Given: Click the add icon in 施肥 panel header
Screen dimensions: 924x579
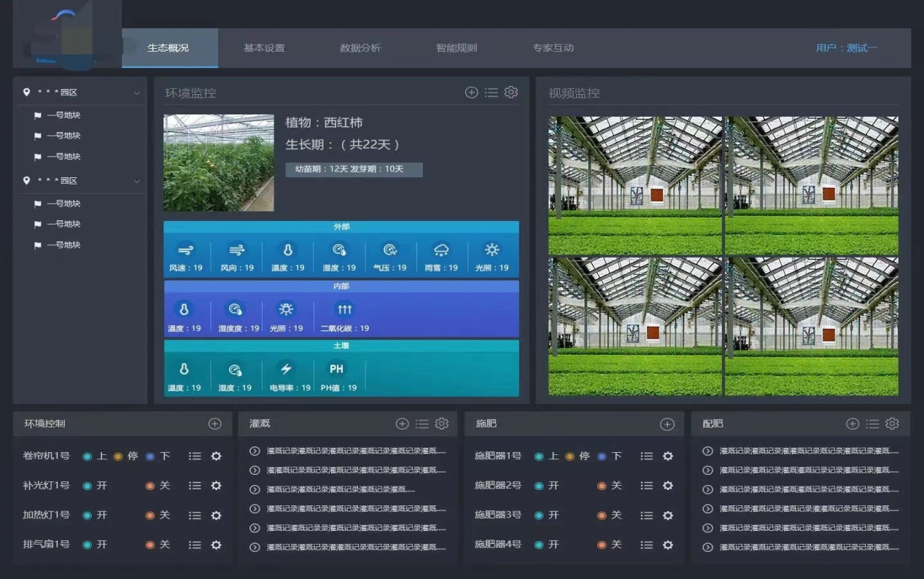Looking at the screenshot, I should tap(667, 424).
